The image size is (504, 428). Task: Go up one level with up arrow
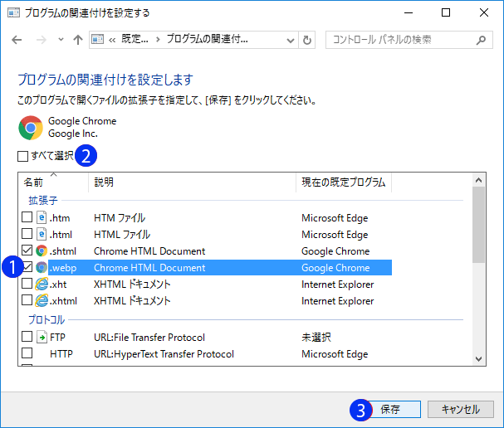click(78, 40)
